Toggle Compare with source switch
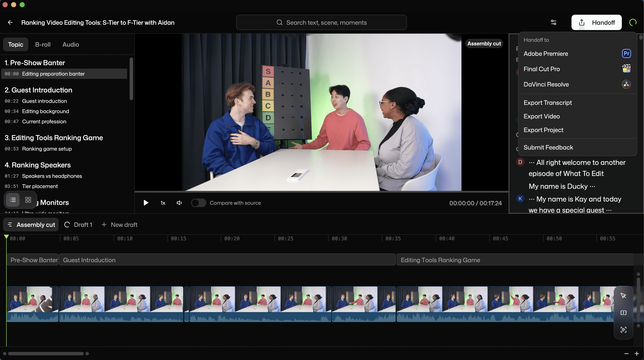Image resolution: width=644 pixels, height=360 pixels. pyautogui.click(x=199, y=203)
